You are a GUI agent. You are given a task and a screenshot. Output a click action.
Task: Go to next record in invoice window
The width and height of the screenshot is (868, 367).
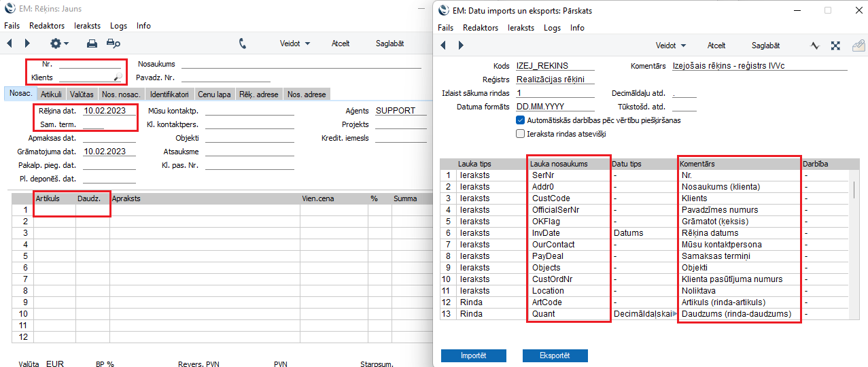tap(27, 43)
